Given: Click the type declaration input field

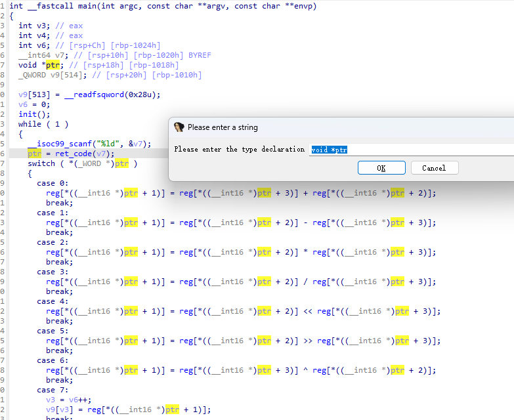Looking at the screenshot, I should click(412, 150).
